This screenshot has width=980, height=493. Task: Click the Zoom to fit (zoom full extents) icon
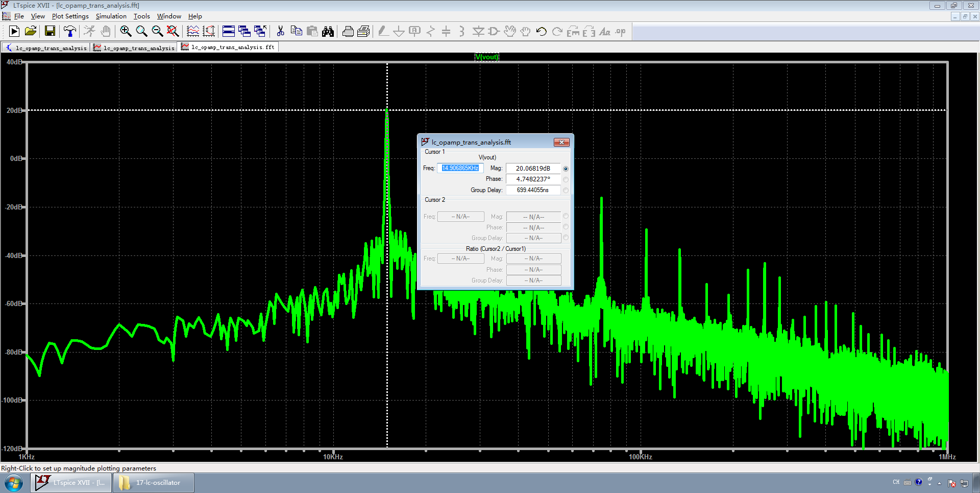click(x=173, y=32)
